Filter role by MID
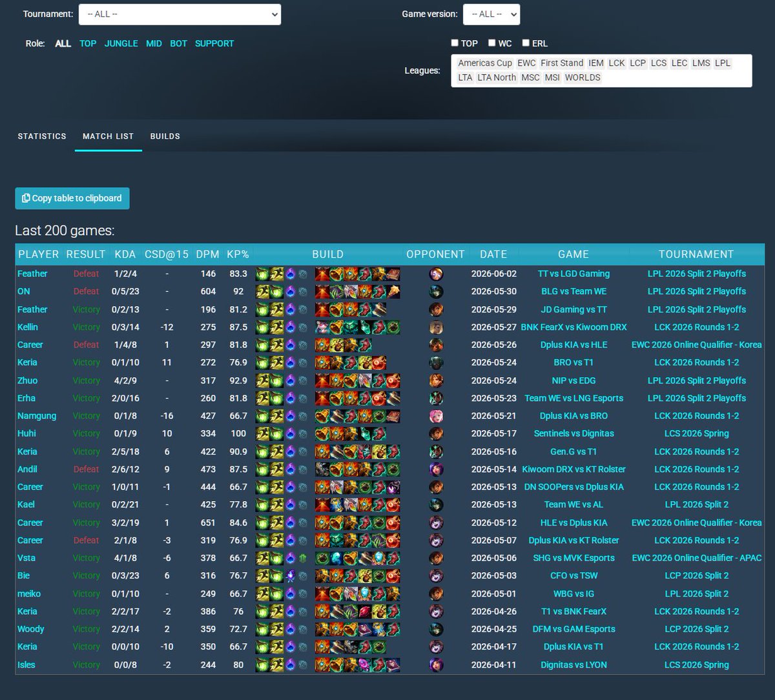 [x=154, y=43]
